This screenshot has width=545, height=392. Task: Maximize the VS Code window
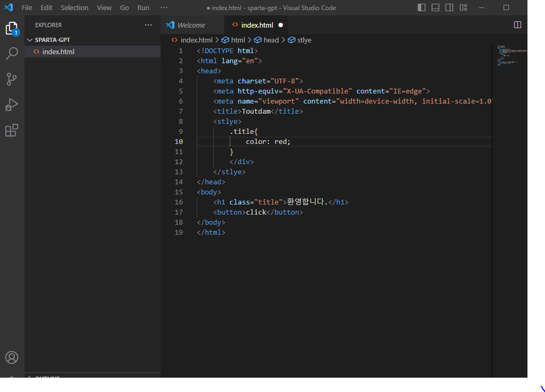coord(506,7)
